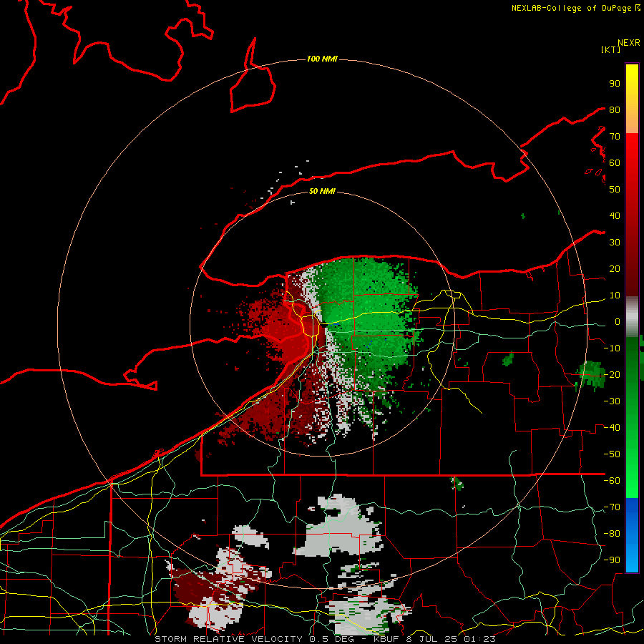Click the 10 value on the velocity scale
The height and width of the screenshot is (644, 644).
click(x=615, y=296)
